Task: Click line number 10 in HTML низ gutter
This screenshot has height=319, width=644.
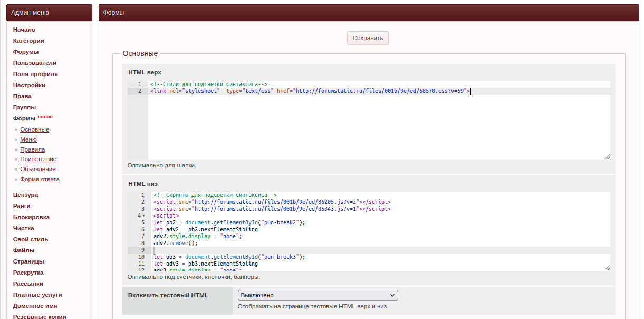Action: (141, 257)
